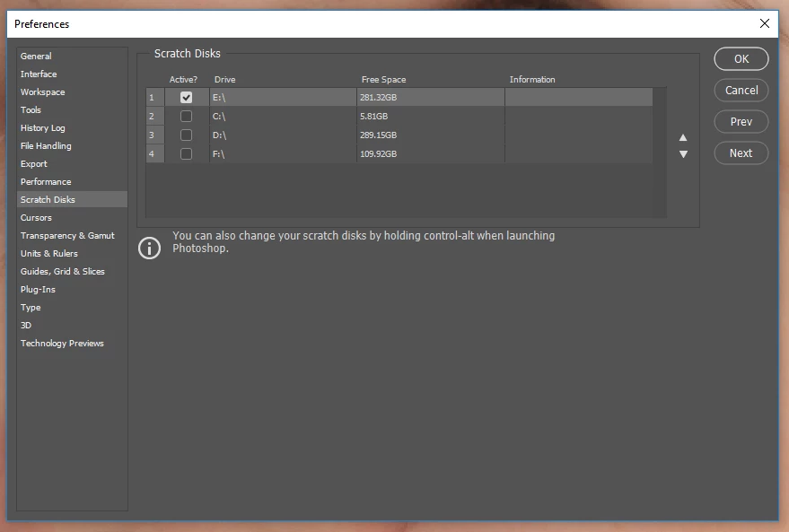Select the D:\ drive name cell
789x532 pixels.
(283, 135)
